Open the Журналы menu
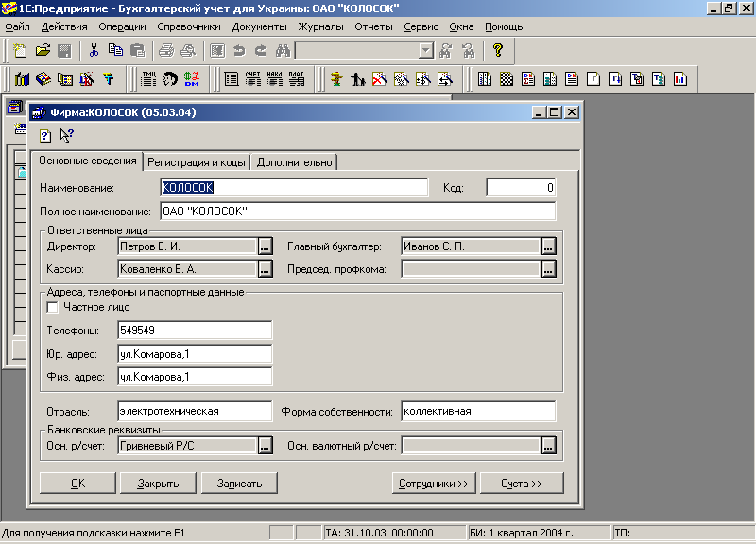Viewport: 756px width, 544px height. coord(320,27)
